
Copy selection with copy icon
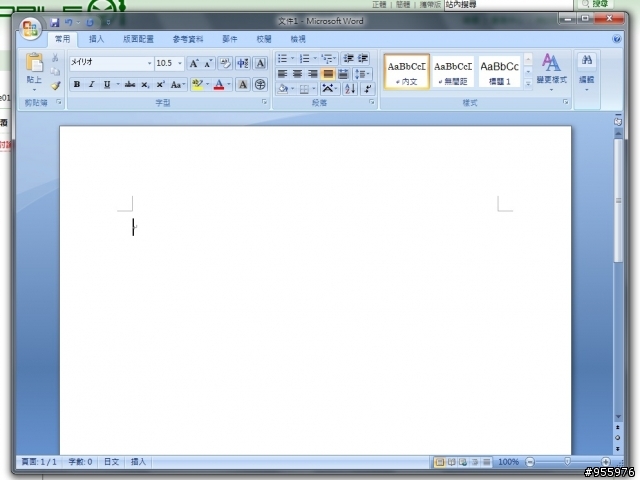tap(55, 72)
